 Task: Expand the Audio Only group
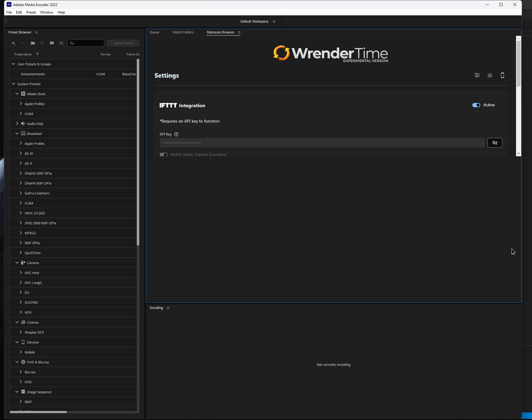click(17, 123)
